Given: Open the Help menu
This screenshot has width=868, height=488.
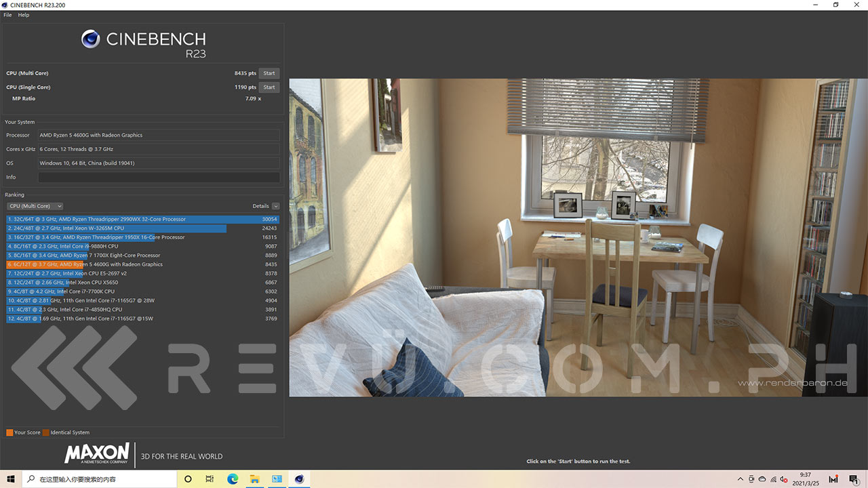Looking at the screenshot, I should pos(24,15).
